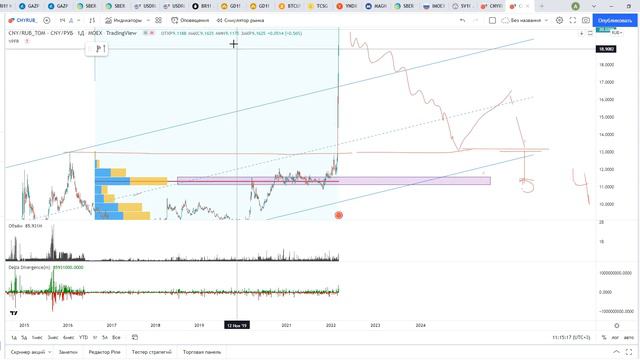Screen dimensions: 640x360
Task: Select the 5д date range
Action: click(24, 338)
